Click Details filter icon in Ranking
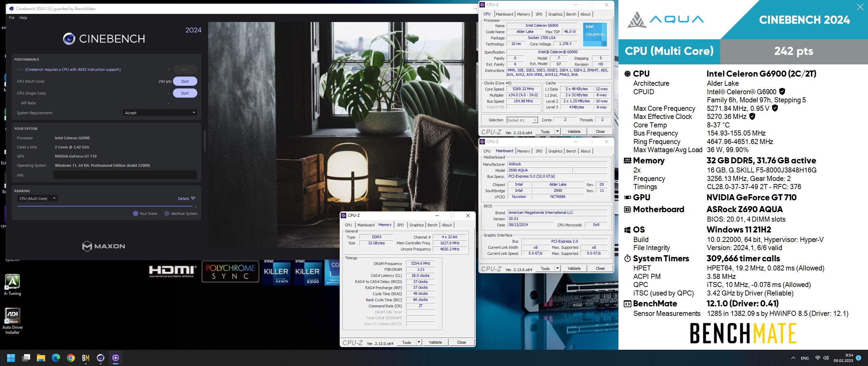The image size is (868, 366). [x=193, y=199]
